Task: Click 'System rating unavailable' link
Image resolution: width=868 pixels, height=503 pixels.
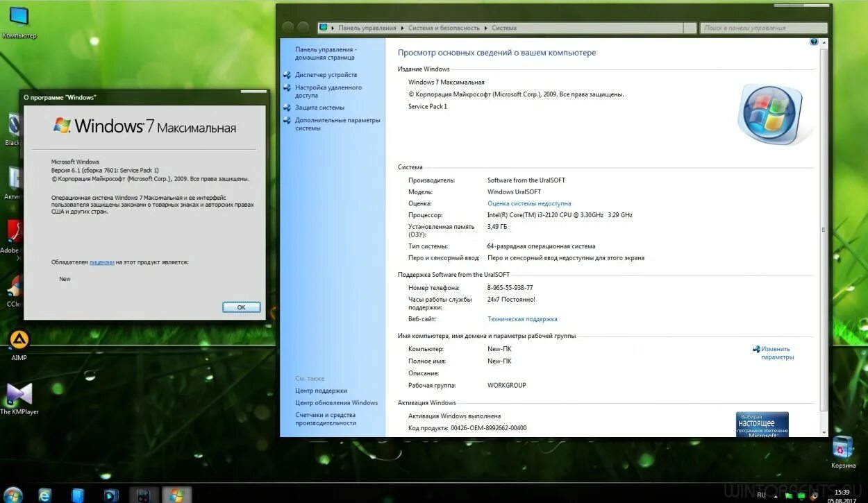Action: (x=529, y=204)
